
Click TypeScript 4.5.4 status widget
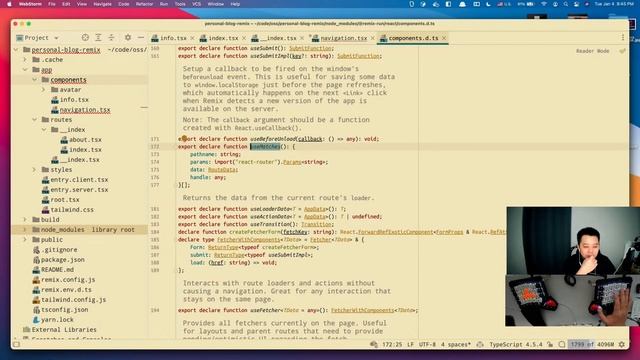click(x=516, y=344)
